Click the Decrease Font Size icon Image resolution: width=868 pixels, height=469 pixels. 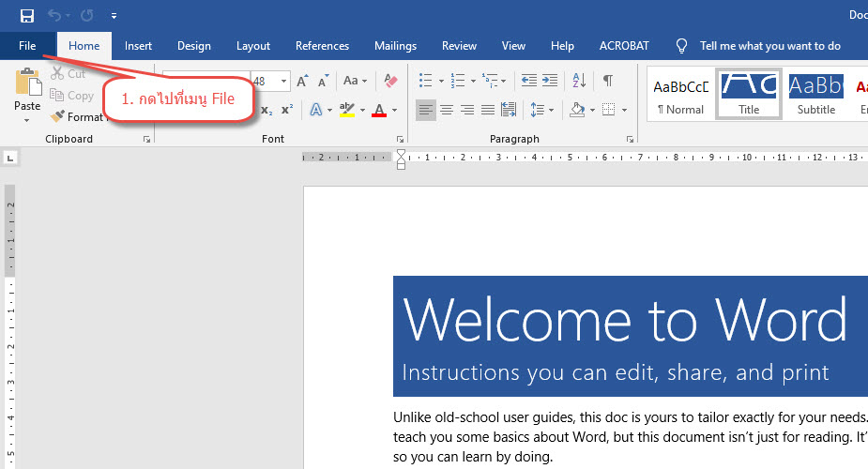click(x=324, y=81)
